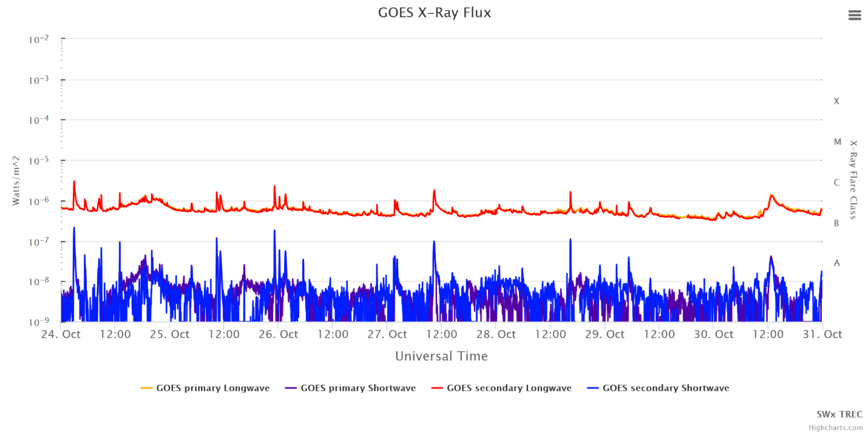This screenshot has width=868, height=434.
Task: Click the X flare class label
Action: [x=836, y=101]
